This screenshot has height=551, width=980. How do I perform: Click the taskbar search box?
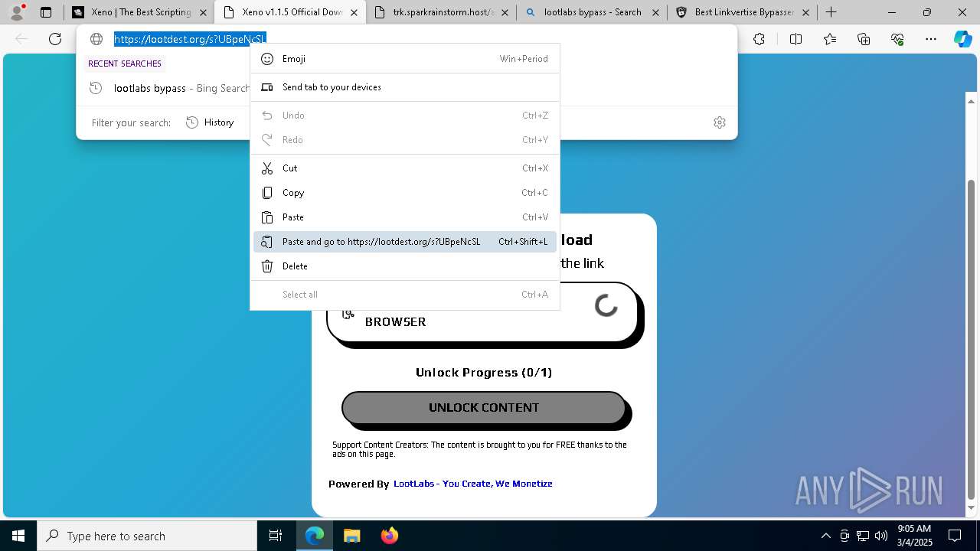(147, 536)
